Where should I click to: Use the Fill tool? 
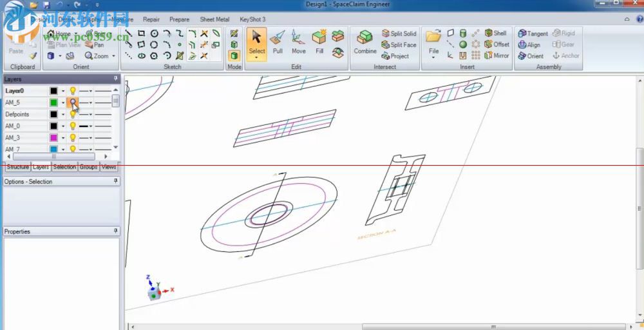pos(319,42)
